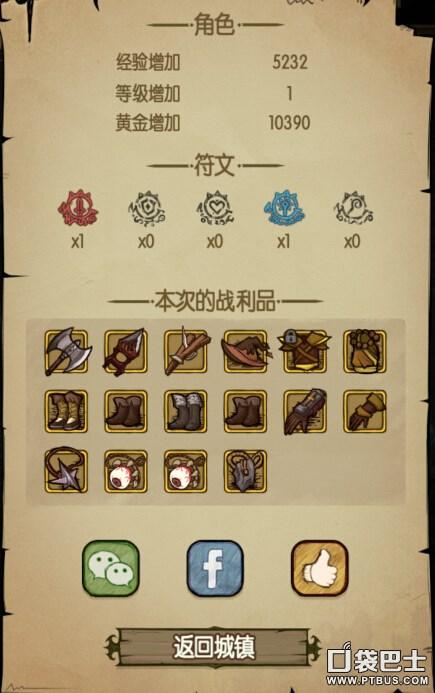Tap the second eyeball charm item
The width and height of the screenshot is (435, 693).
[186, 471]
